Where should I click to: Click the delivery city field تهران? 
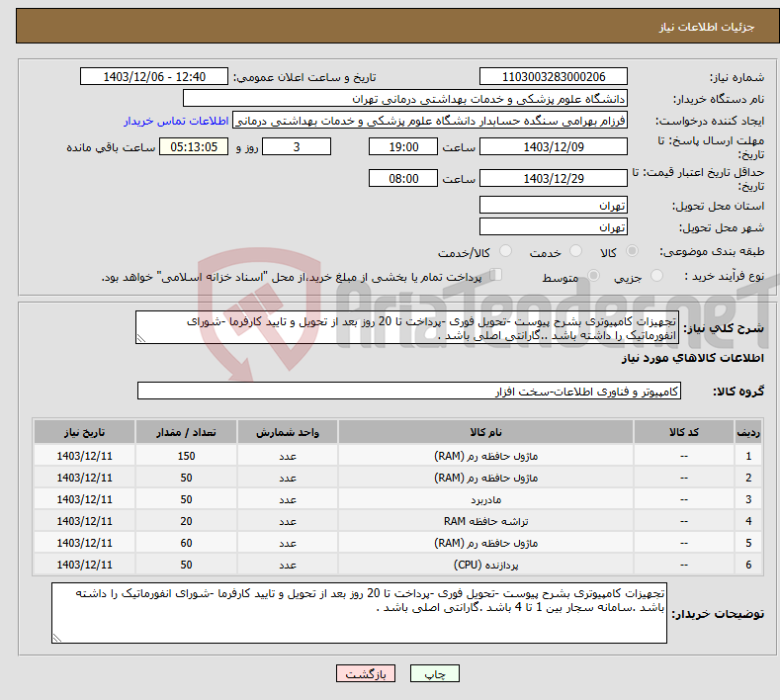coord(554,226)
